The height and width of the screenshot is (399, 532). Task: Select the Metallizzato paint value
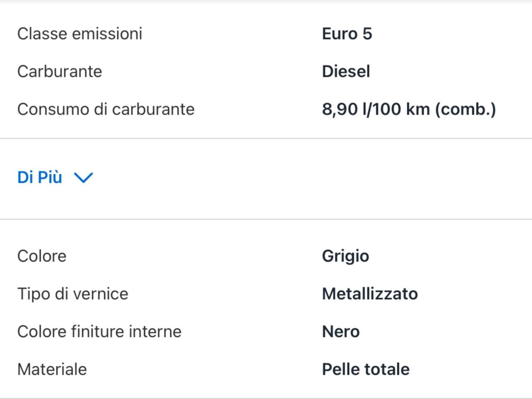coord(370,294)
